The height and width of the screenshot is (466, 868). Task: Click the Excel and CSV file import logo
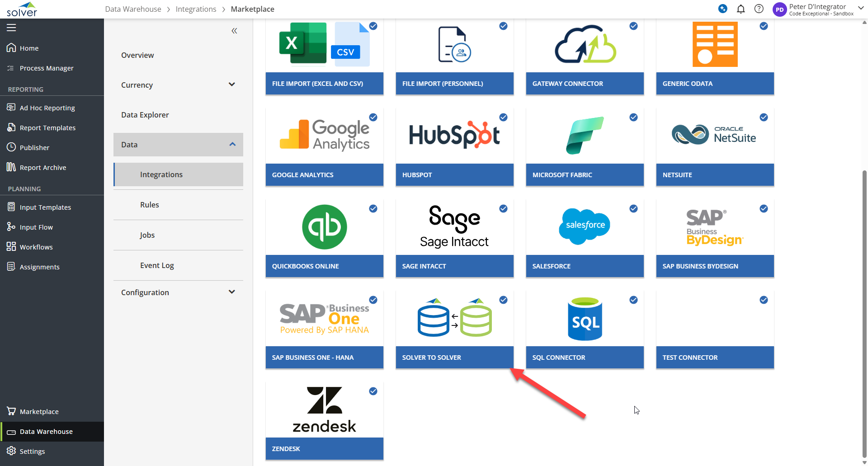(325, 44)
